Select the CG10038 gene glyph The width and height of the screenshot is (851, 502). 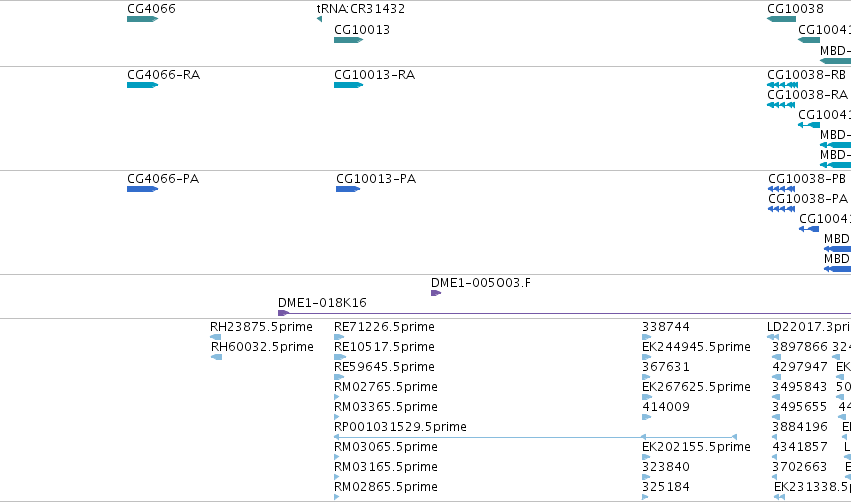(x=781, y=19)
